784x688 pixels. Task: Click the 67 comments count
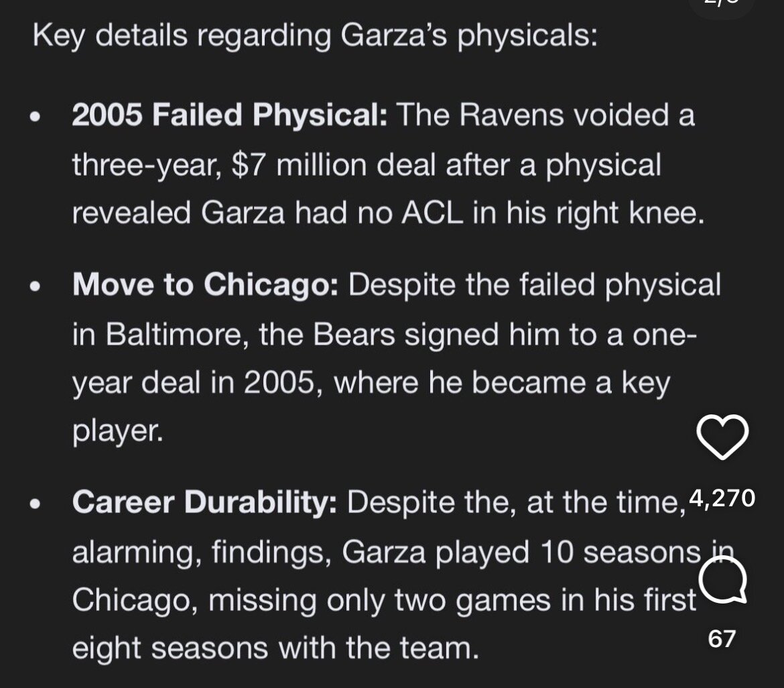[722, 638]
